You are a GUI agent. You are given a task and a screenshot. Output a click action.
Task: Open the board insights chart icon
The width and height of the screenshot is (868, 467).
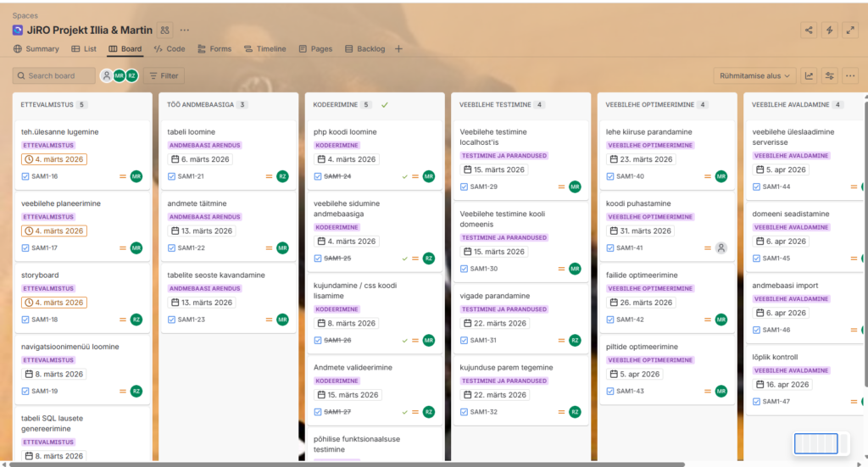(x=809, y=75)
